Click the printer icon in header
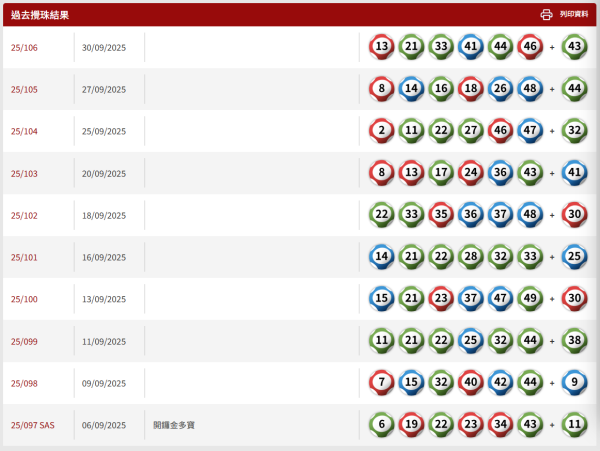 (546, 15)
